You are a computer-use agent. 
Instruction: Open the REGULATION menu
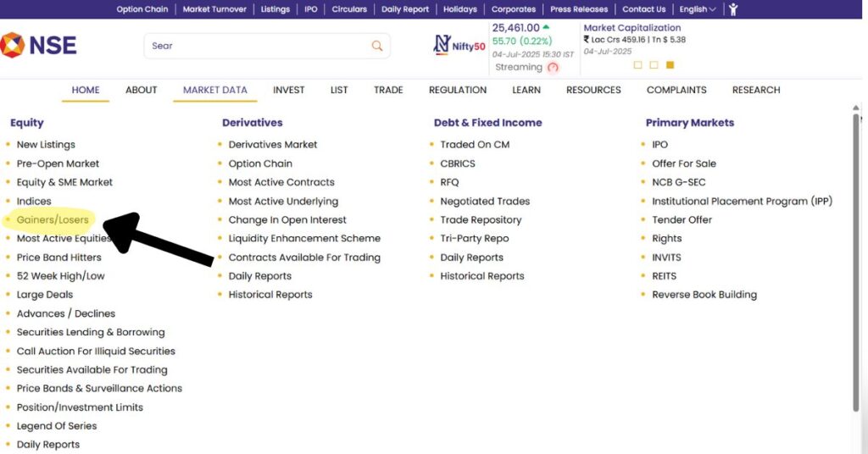pyautogui.click(x=457, y=90)
